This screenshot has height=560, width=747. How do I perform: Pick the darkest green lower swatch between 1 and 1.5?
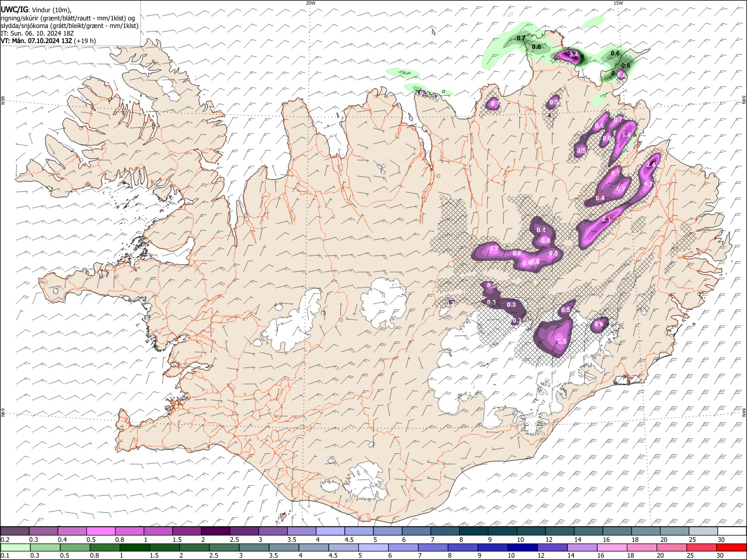point(134,547)
